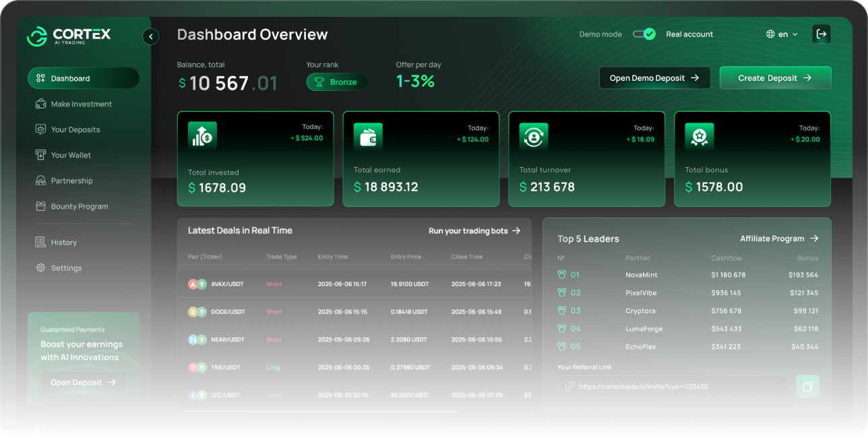
Task: Copy referral link via the copy icon
Action: [x=807, y=386]
